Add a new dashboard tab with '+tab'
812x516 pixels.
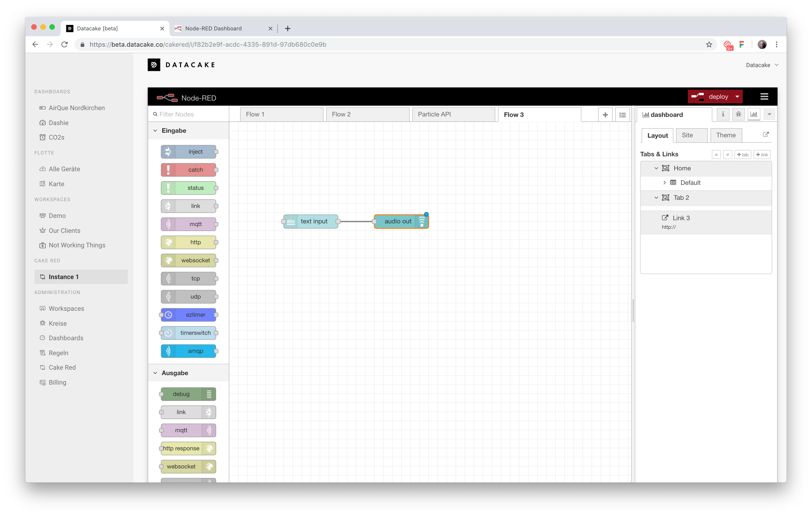[743, 154]
